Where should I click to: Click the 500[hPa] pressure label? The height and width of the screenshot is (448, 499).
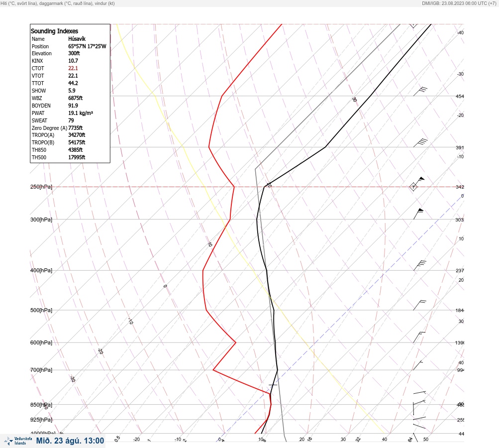tap(41, 310)
